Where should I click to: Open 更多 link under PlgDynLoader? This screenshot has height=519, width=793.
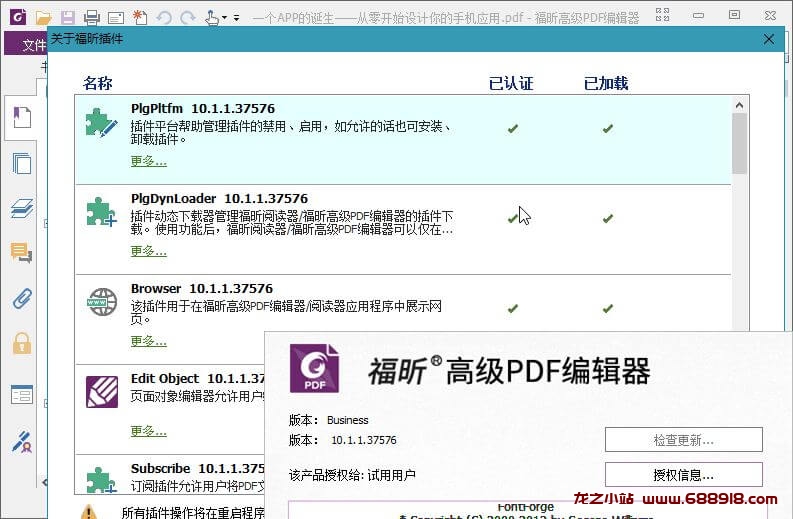click(149, 251)
